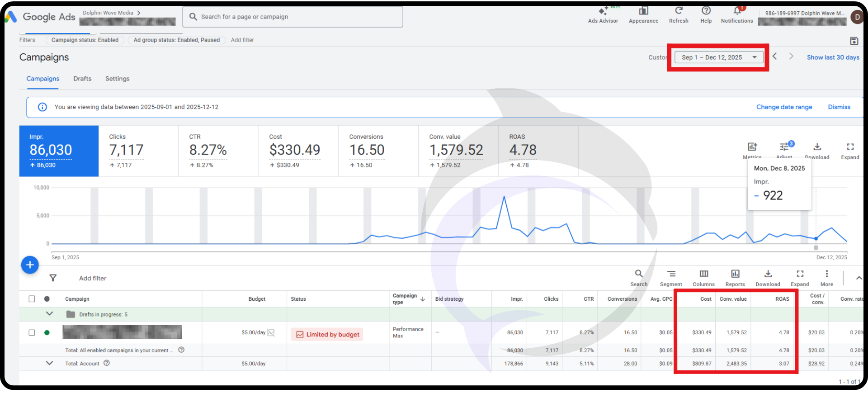
Task: Open the More options menu
Action: tap(827, 278)
